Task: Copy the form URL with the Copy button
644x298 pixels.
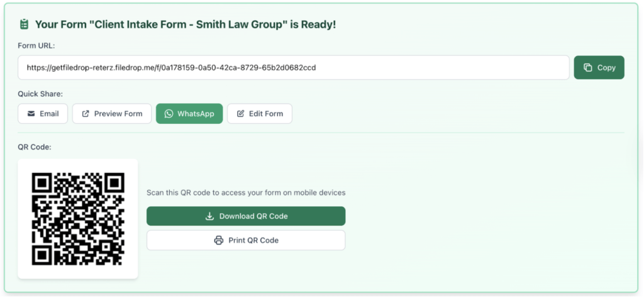Action: [599, 68]
